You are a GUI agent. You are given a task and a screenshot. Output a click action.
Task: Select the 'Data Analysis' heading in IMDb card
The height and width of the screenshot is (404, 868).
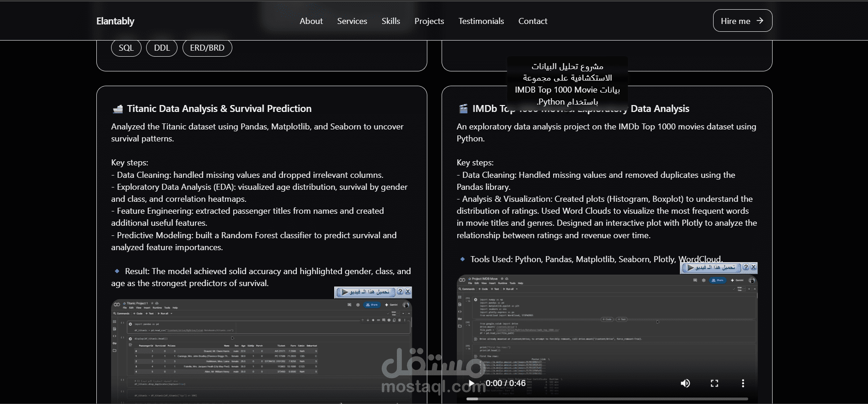click(660, 109)
